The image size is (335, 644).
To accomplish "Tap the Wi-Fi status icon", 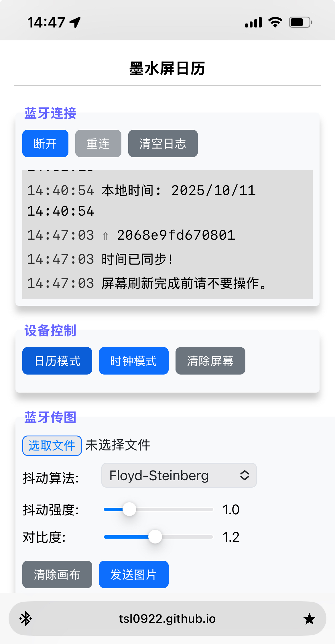I will (x=275, y=22).
